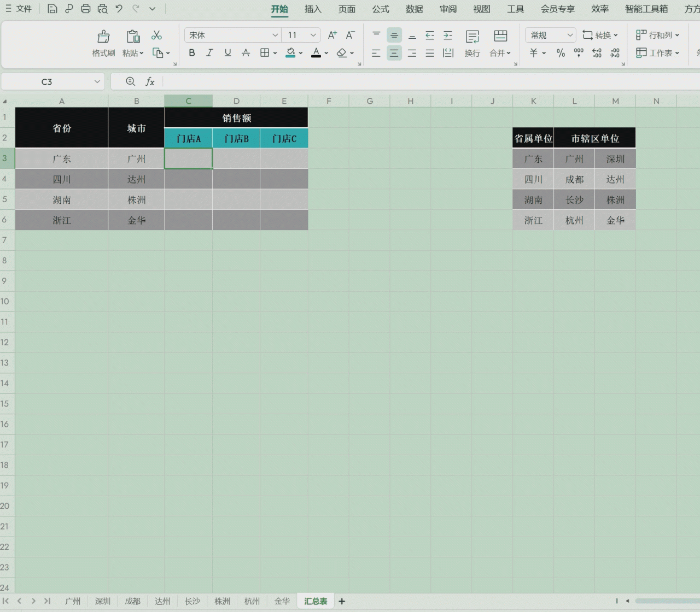Screen dimensions: 700x612
Task: Open Rows and Columns (行和列) menu
Action: click(x=657, y=35)
